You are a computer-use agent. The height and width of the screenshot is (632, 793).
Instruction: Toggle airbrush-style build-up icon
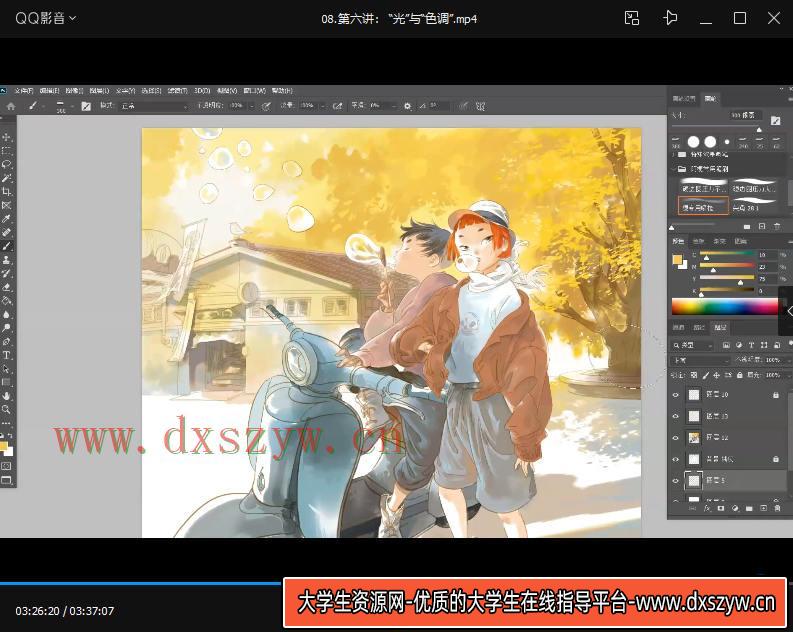(x=337, y=106)
